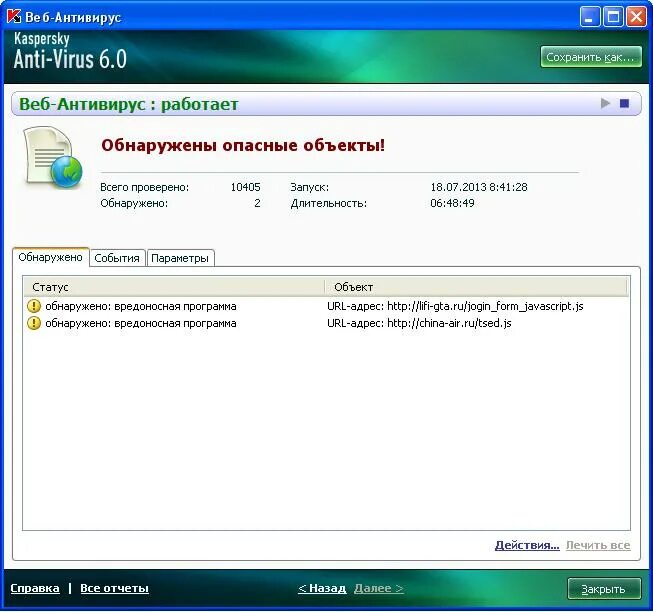Click the Далее > link
This screenshot has width=653, height=612.
[x=379, y=588]
